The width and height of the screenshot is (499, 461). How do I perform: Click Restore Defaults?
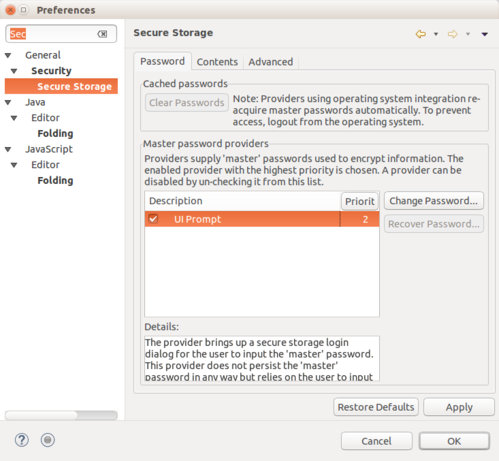(376, 407)
